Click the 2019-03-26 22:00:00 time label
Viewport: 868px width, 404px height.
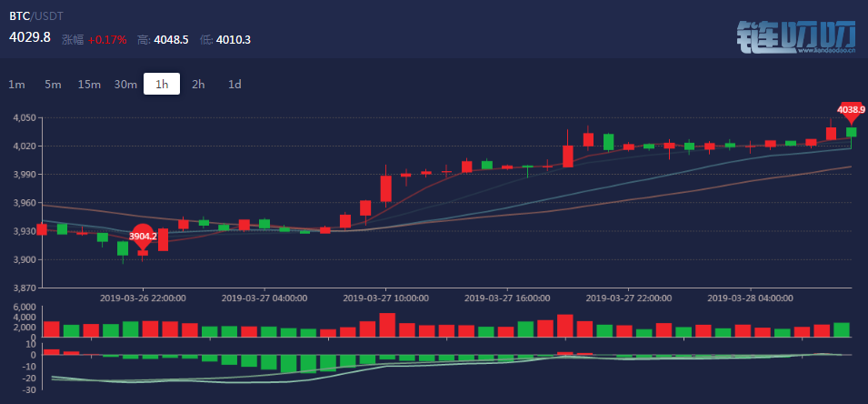[x=143, y=298]
